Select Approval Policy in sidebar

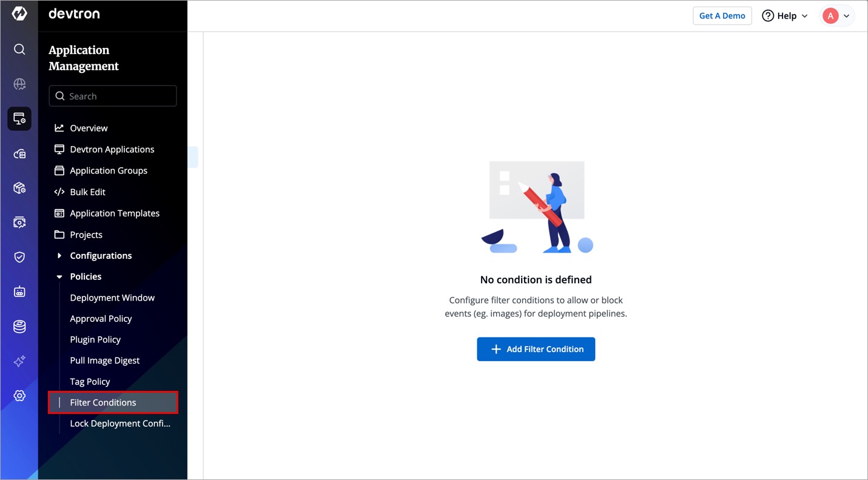point(101,319)
